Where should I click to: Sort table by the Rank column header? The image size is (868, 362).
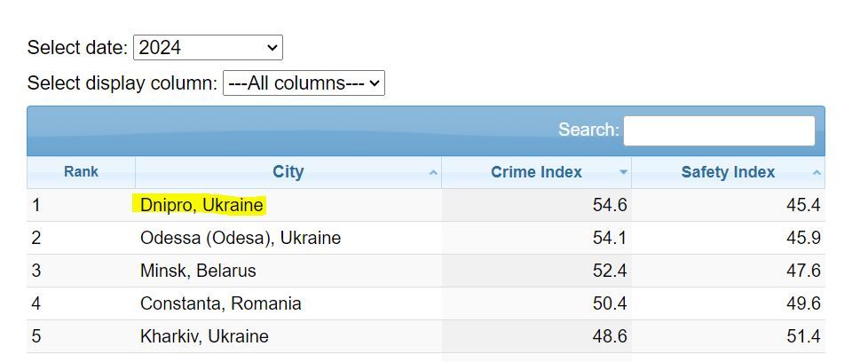tap(81, 172)
